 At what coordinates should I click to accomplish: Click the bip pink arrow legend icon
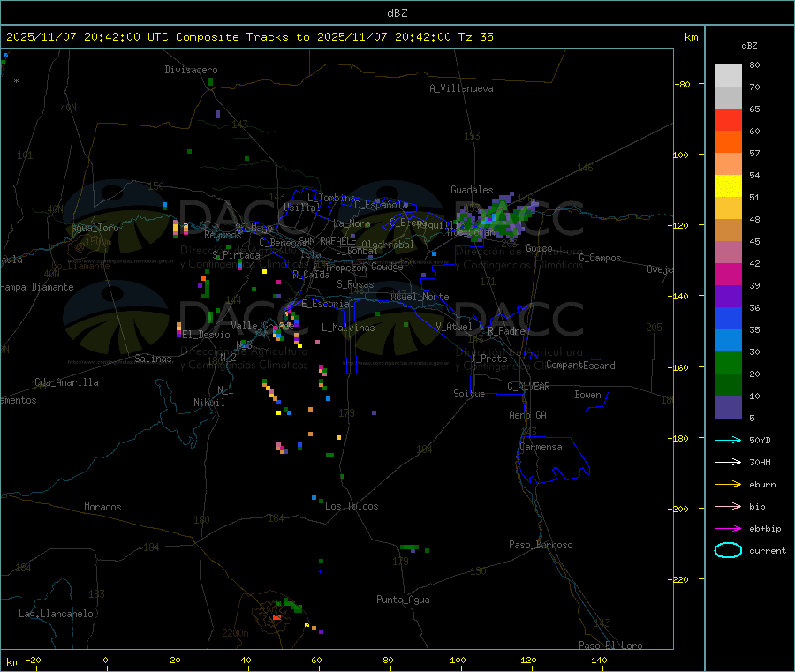(x=728, y=506)
